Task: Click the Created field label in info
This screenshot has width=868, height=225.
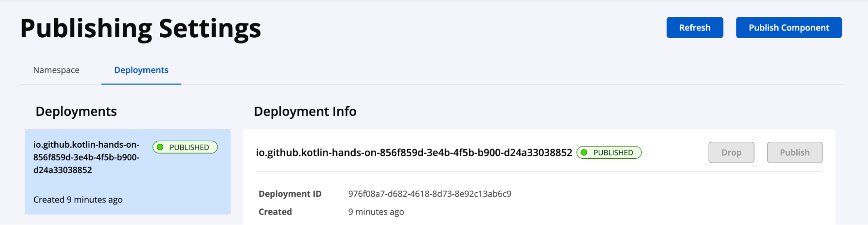Action: tap(275, 212)
